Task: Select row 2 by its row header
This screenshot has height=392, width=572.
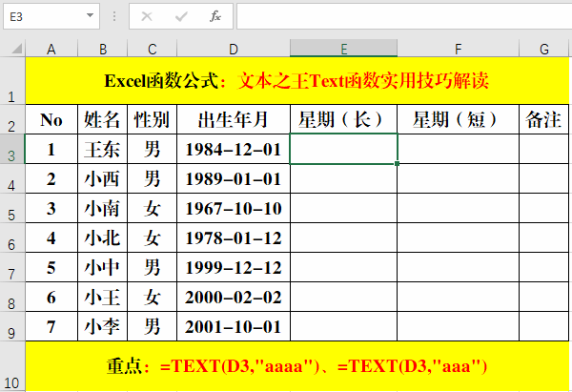Action: 12,120
